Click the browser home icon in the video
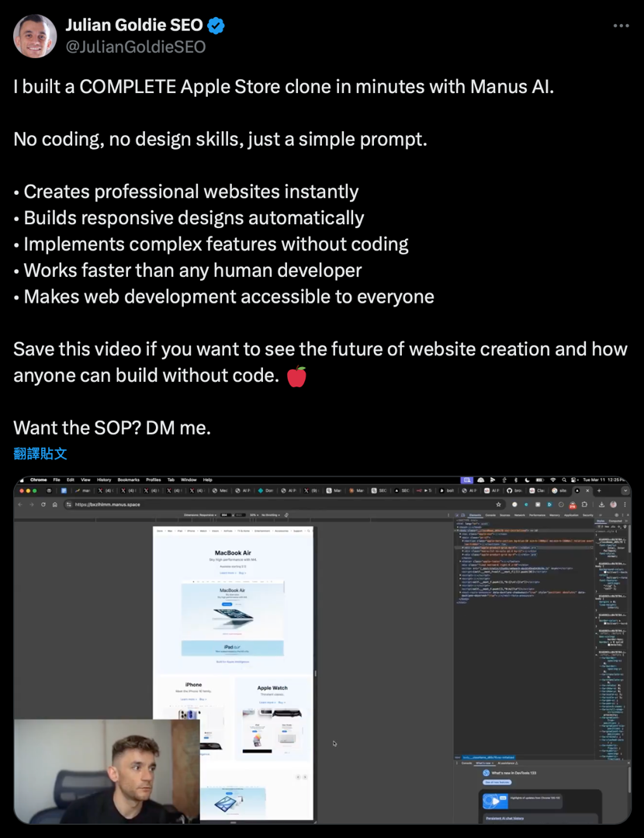The image size is (644, 838). point(54,504)
